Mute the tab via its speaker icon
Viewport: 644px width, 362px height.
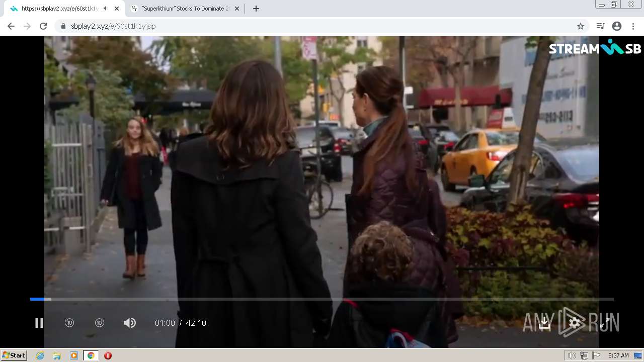point(106,9)
